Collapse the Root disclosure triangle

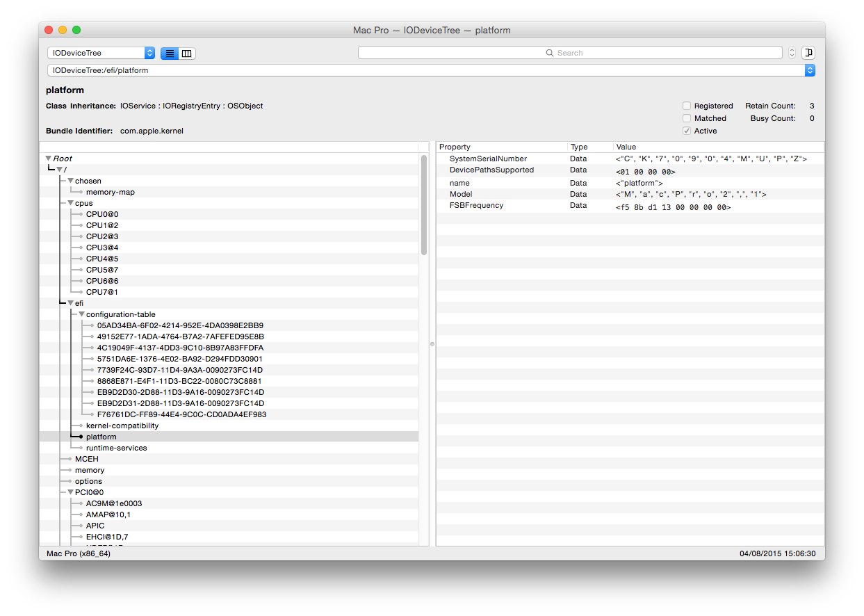pos(49,159)
